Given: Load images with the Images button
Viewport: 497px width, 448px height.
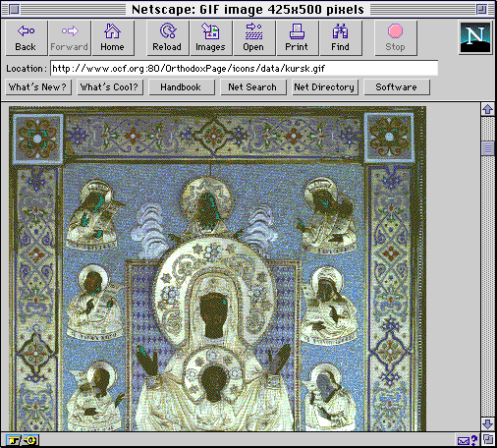Looking at the screenshot, I should point(211,38).
